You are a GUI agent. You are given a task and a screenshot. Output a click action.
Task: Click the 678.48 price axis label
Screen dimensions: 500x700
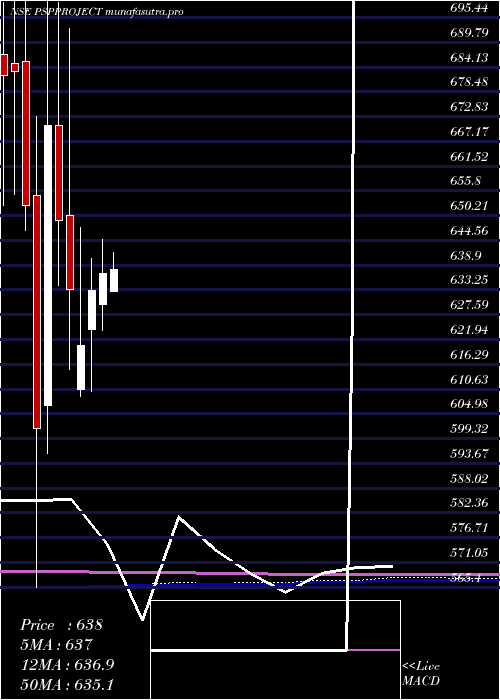(468, 83)
